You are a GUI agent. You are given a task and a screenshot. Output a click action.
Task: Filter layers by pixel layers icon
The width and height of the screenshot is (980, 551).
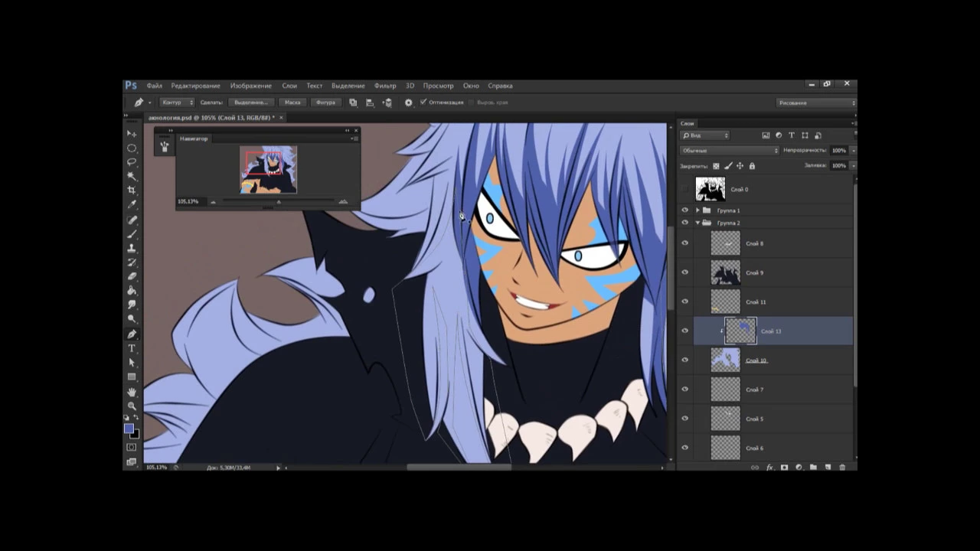766,135
